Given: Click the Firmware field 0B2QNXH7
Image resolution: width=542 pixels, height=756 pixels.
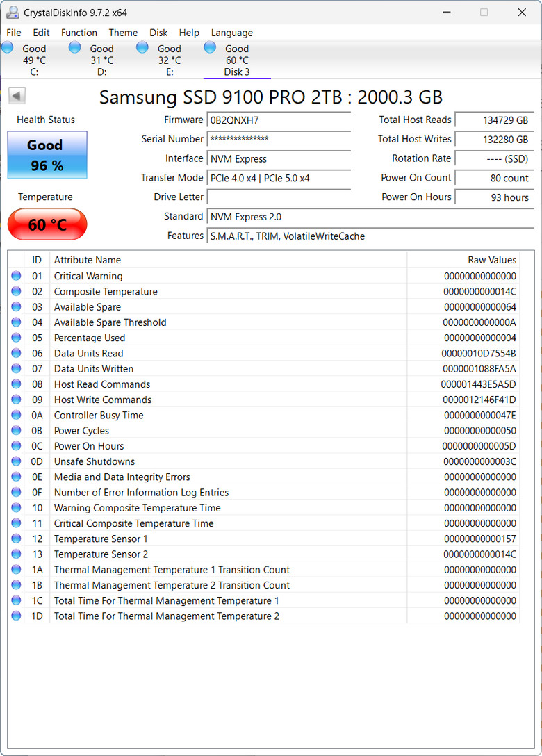Looking at the screenshot, I should [x=279, y=120].
